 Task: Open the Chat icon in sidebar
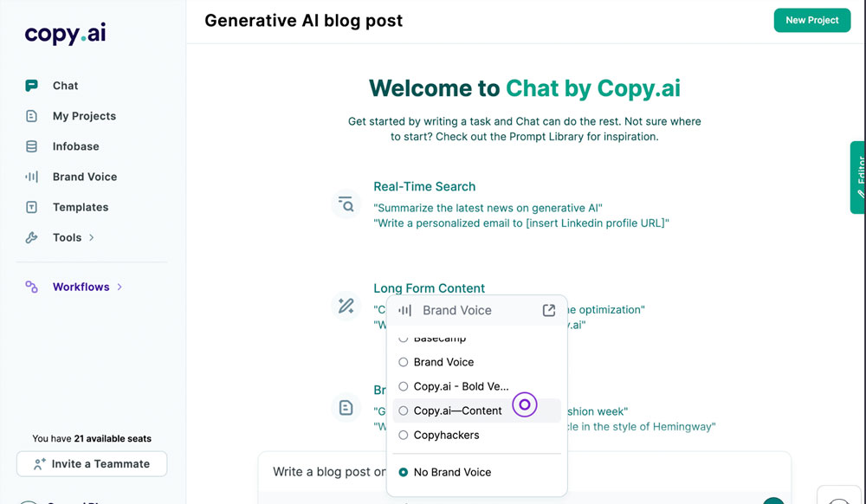31,86
